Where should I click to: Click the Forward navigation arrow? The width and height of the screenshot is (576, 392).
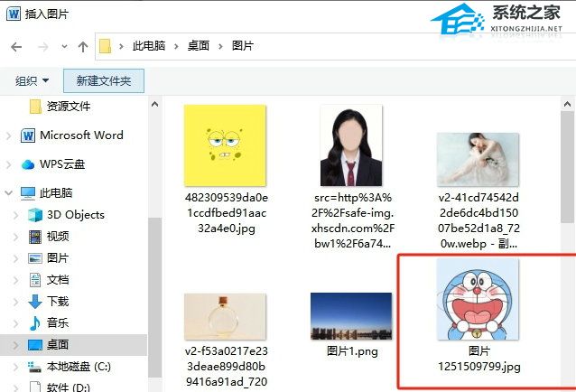pyautogui.click(x=43, y=47)
